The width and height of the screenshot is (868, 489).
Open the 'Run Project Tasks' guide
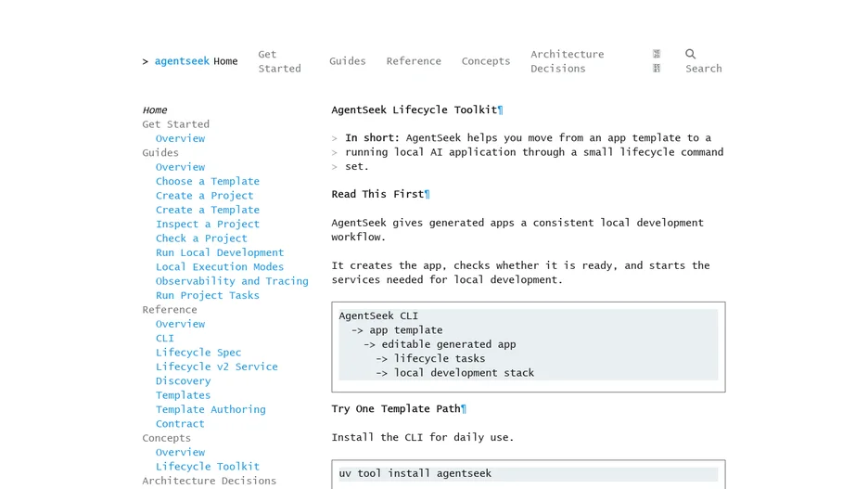click(x=207, y=295)
